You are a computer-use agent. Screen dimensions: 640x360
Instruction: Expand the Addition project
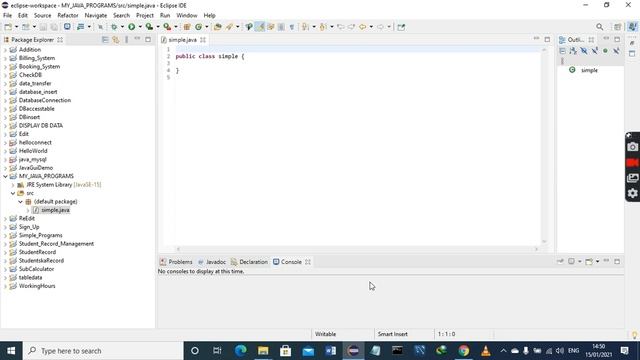(5, 50)
